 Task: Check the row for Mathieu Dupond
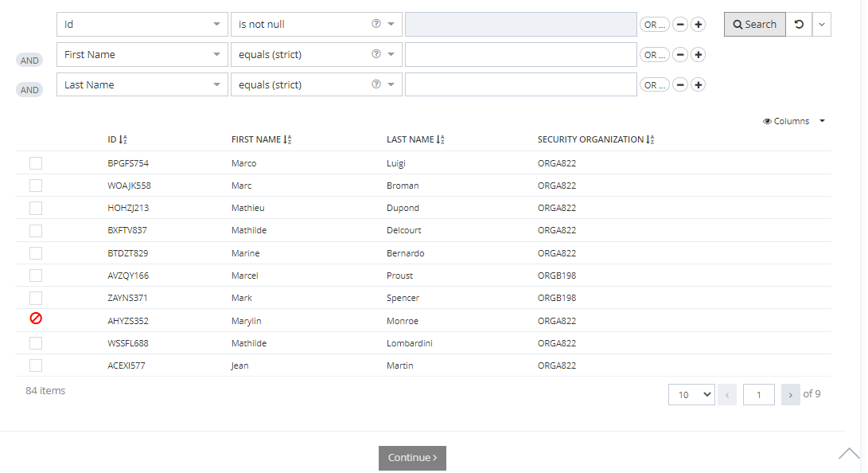(36, 208)
